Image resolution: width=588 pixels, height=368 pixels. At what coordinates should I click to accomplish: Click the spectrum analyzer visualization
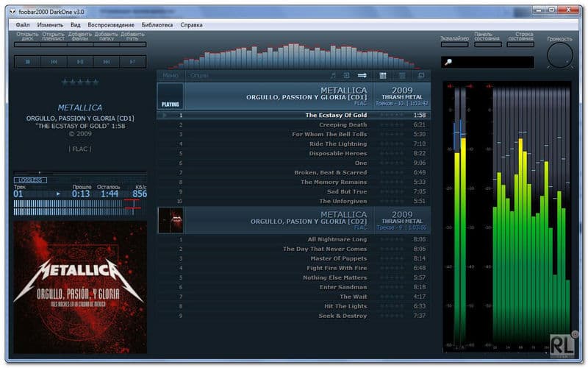(295, 57)
